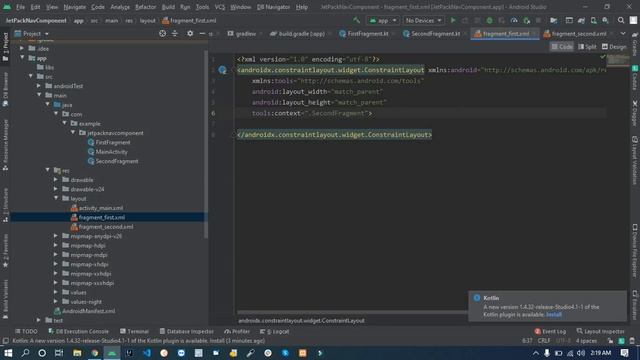Collapse the main folder

[39, 95]
